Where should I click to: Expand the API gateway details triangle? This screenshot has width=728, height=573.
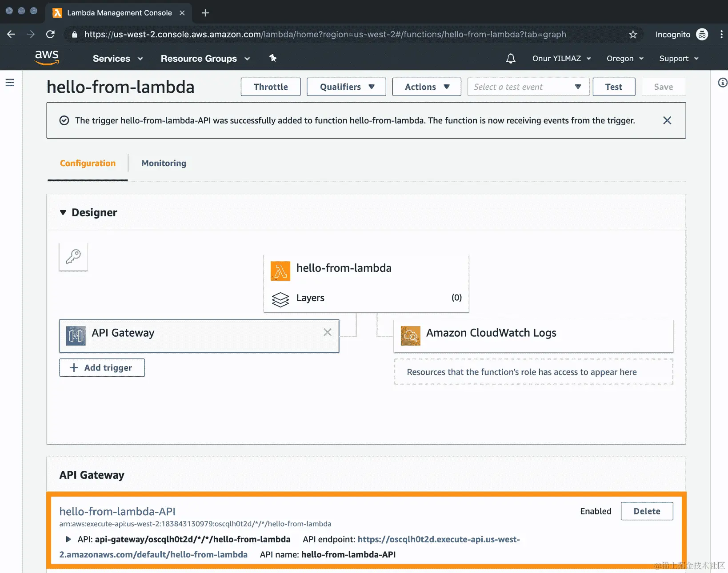click(68, 539)
